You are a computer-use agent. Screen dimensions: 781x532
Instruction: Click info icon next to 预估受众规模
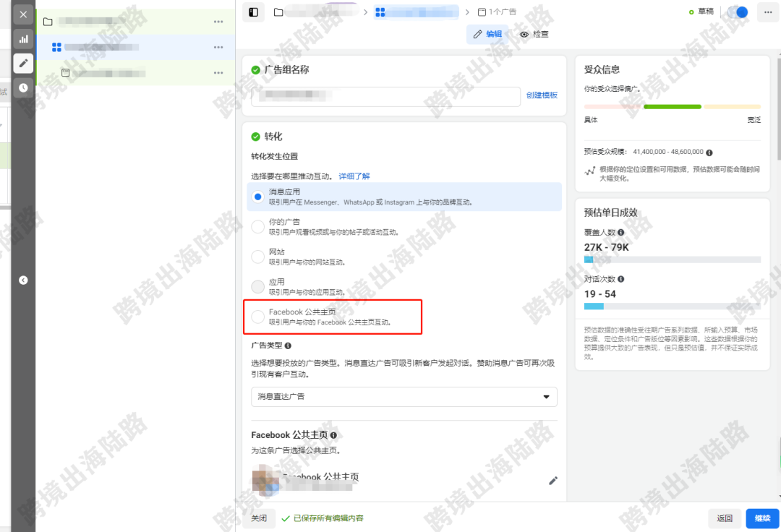pos(709,153)
